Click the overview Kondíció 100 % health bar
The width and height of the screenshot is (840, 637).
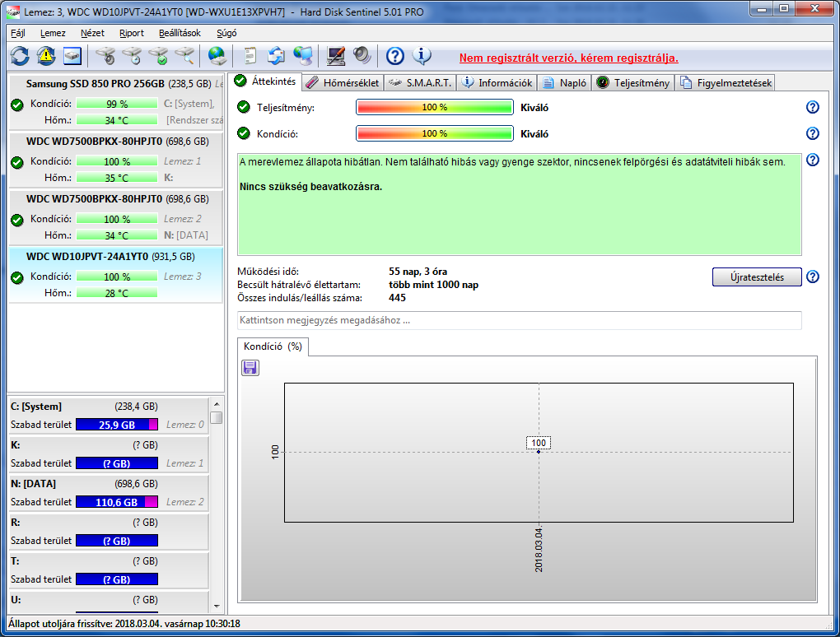click(x=435, y=133)
